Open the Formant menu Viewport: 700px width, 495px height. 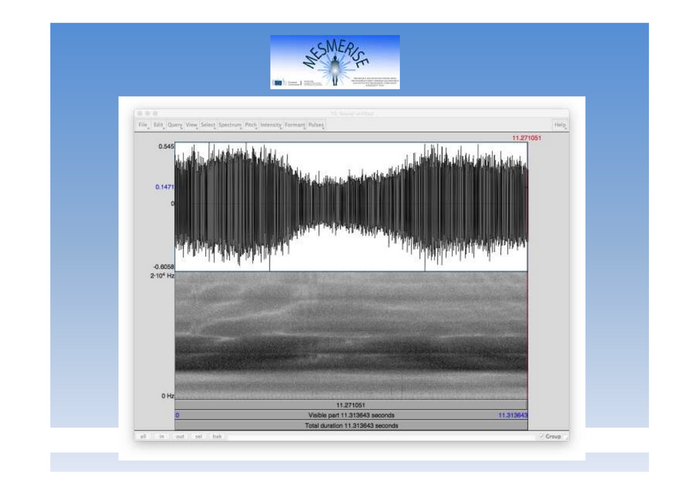[x=295, y=125]
